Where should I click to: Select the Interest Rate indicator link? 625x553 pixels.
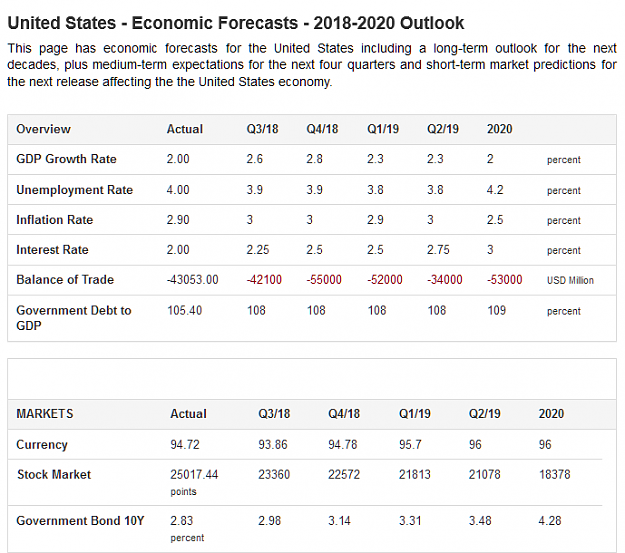coord(52,250)
